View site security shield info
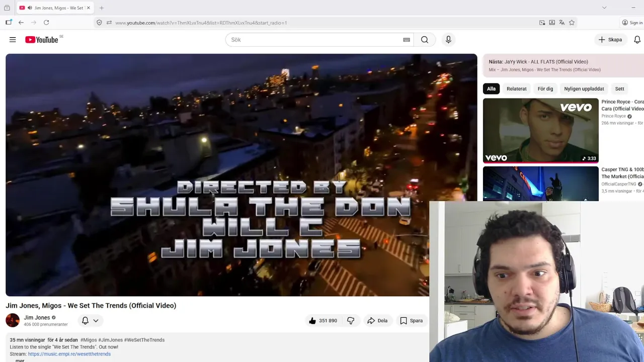The image size is (644, 362). [99, 23]
